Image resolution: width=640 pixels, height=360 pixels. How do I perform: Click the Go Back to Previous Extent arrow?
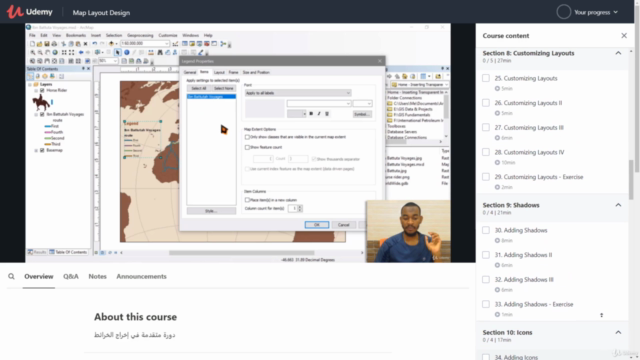point(81,53)
